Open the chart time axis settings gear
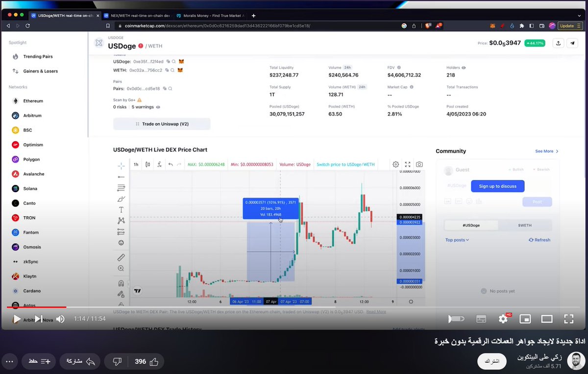 [411, 301]
